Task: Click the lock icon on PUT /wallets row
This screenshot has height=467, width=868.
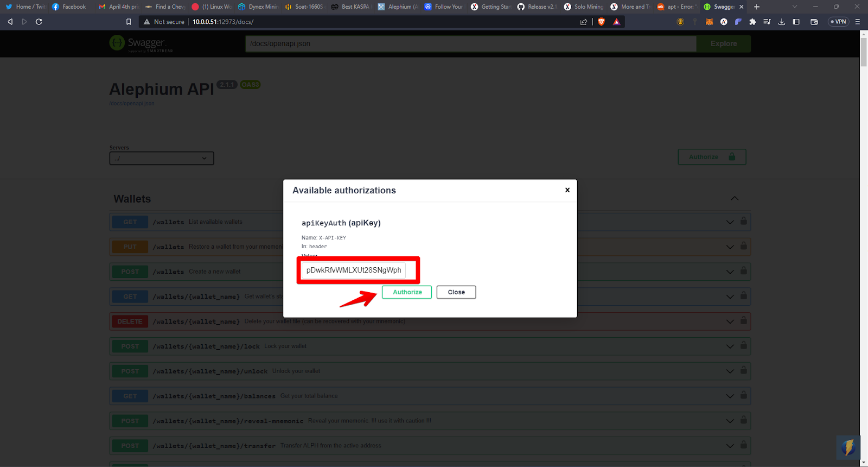Action: (744, 246)
